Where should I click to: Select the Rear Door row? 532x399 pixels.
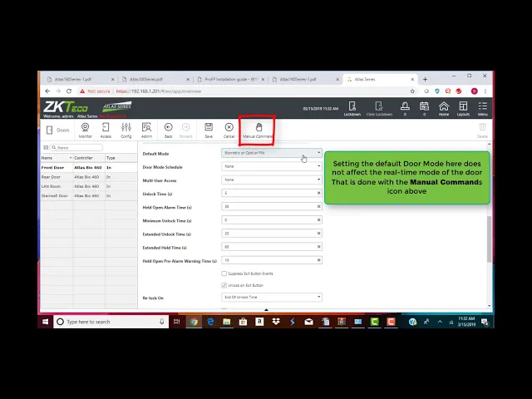coord(52,177)
